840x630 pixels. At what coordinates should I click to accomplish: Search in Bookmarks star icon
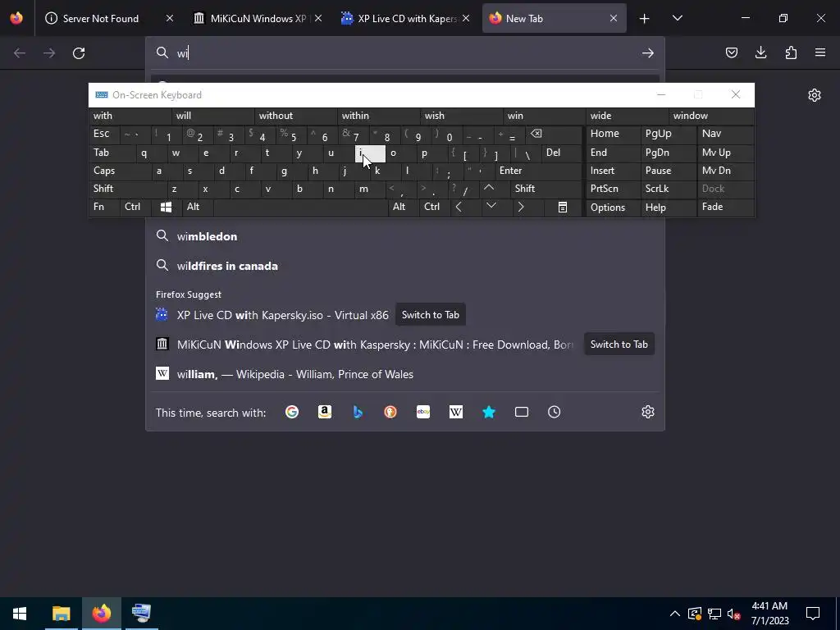coord(489,412)
